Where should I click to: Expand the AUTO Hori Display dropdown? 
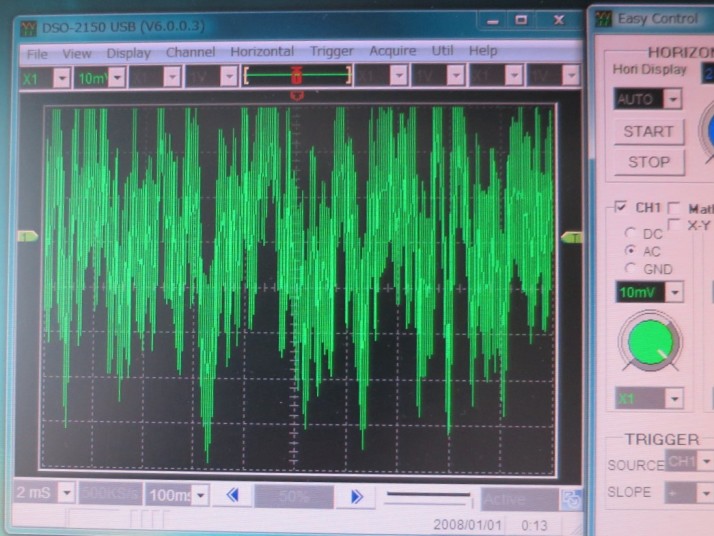pyautogui.click(x=672, y=99)
